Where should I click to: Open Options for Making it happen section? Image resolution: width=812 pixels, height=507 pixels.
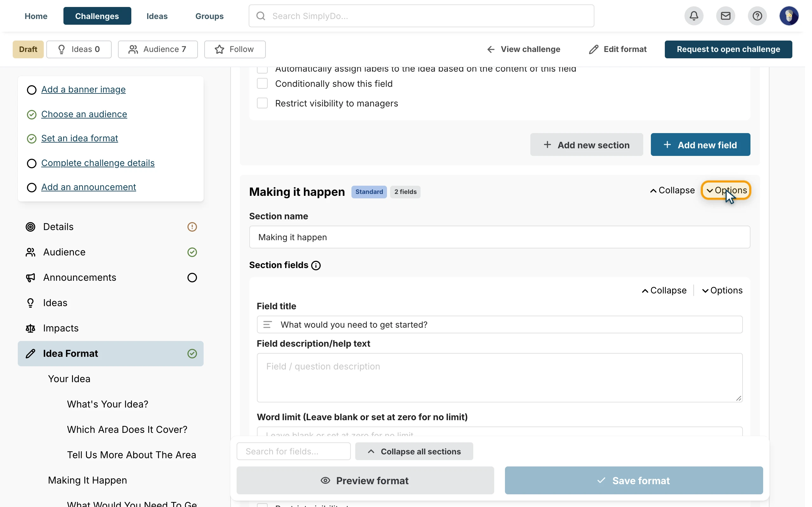pos(726,190)
